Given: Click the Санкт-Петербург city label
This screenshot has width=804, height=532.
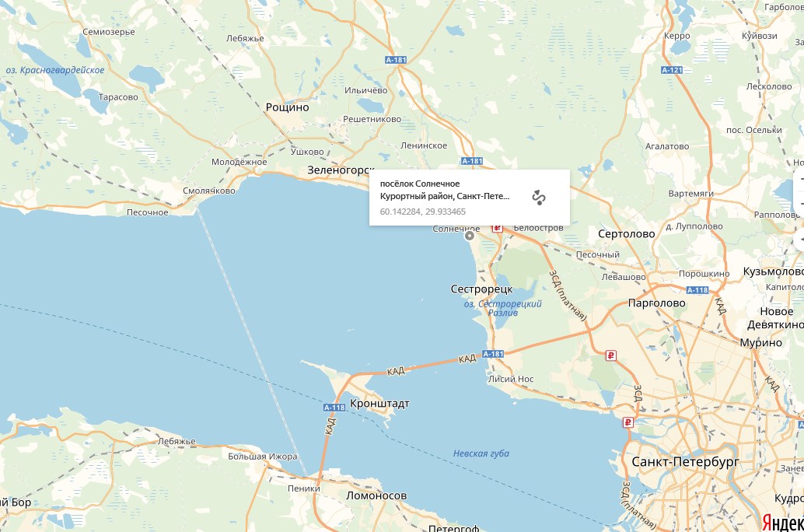Looking at the screenshot, I should (x=685, y=462).
